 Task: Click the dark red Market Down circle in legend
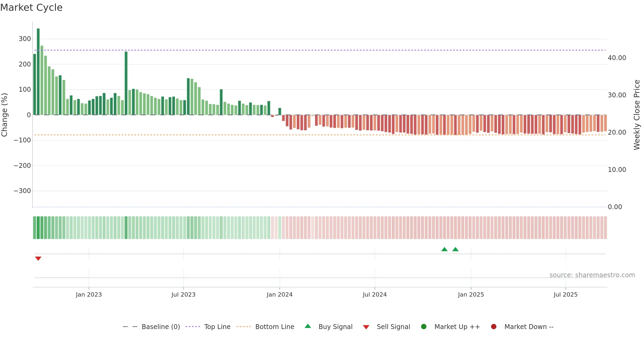click(494, 327)
